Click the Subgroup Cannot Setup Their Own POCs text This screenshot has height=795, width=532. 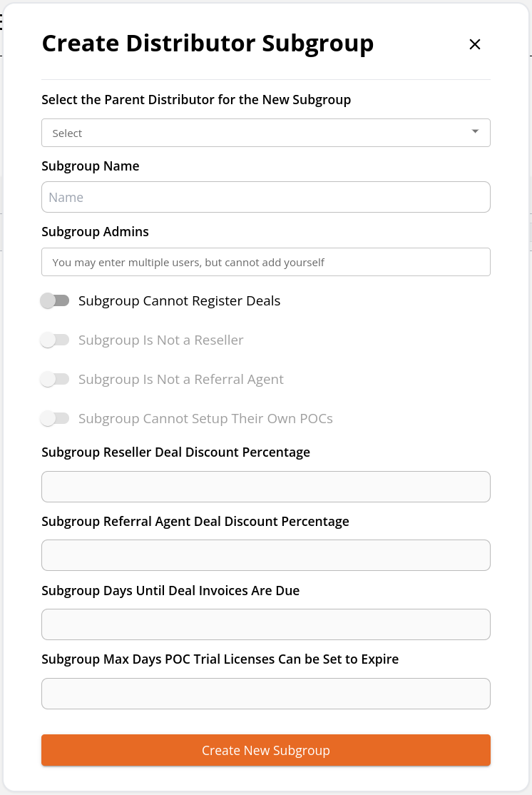(x=205, y=418)
